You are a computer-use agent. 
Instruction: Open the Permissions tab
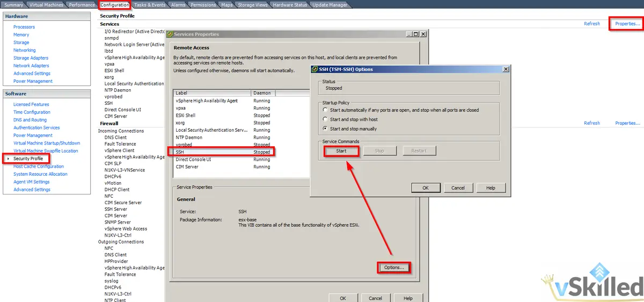[x=203, y=5]
